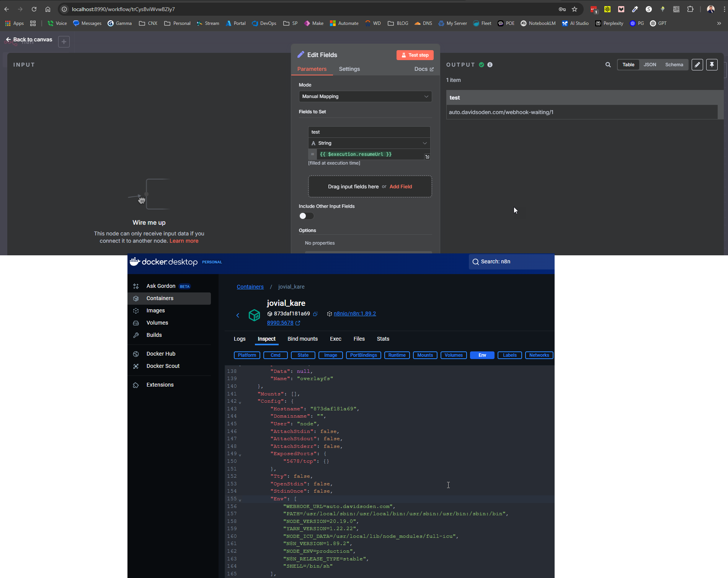
Task: Search the output with magnifier icon
Action: click(608, 65)
